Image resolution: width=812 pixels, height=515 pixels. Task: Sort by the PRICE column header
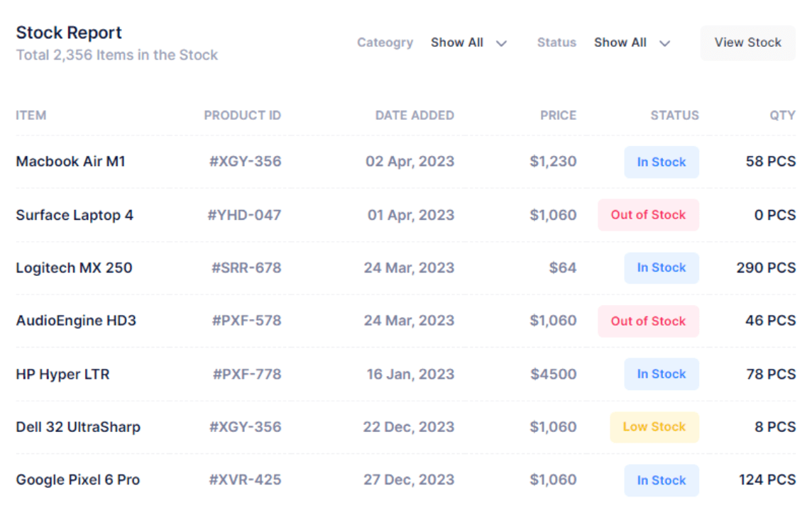pyautogui.click(x=558, y=116)
